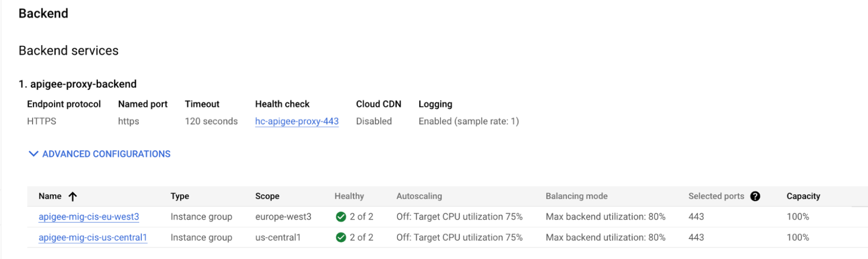Click the Selected ports column header

click(x=716, y=196)
